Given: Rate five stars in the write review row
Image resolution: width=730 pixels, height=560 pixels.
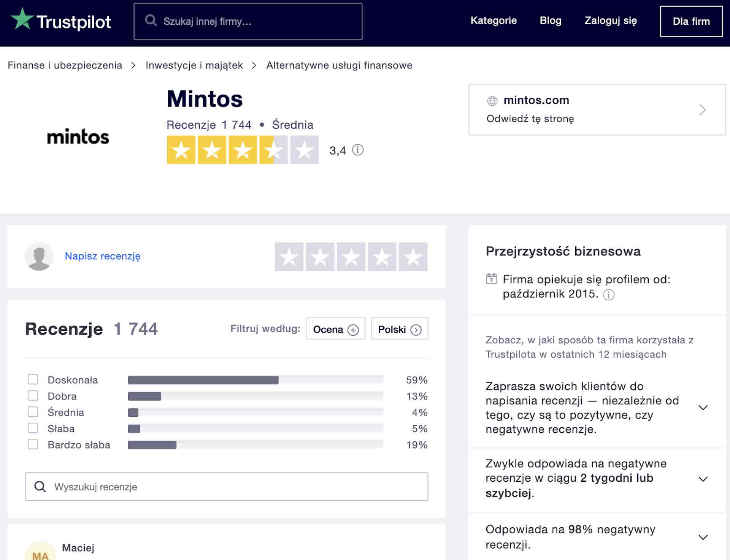Looking at the screenshot, I should click(413, 257).
